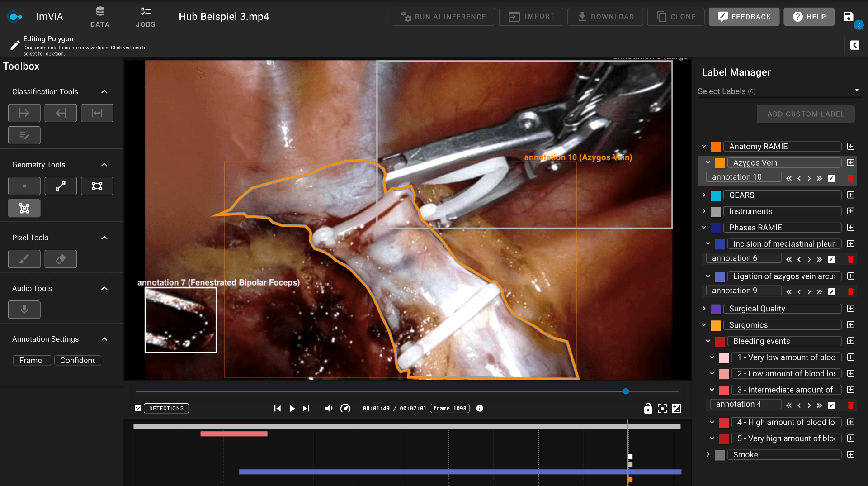Click the RUN AI INFERENCE button
The height and width of the screenshot is (486, 868).
point(443,16)
